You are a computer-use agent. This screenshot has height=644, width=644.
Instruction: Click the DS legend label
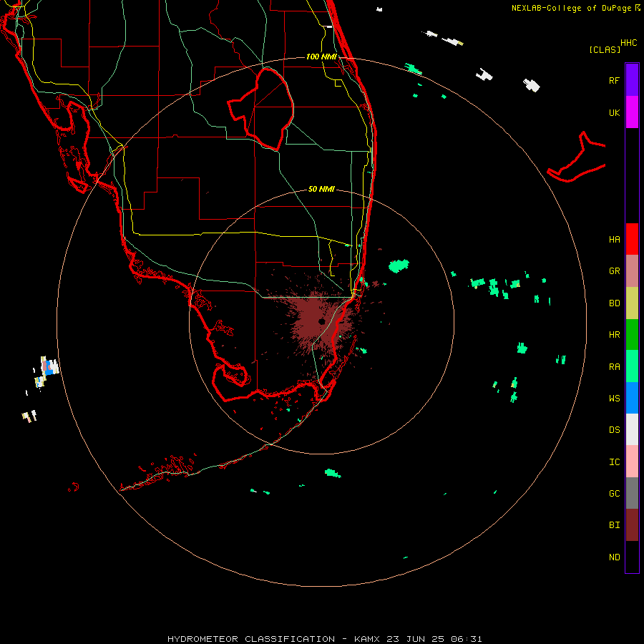[614, 430]
